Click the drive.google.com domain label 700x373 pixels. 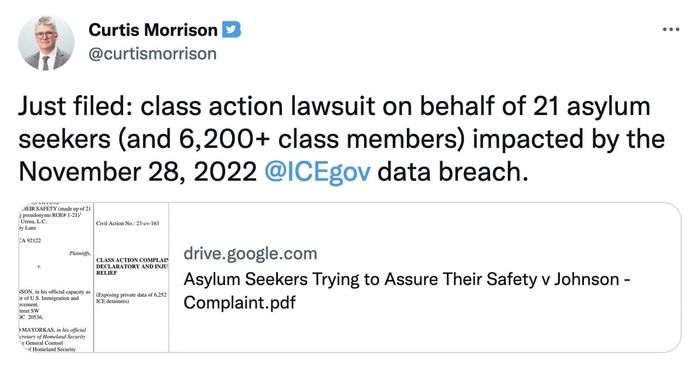(250, 253)
